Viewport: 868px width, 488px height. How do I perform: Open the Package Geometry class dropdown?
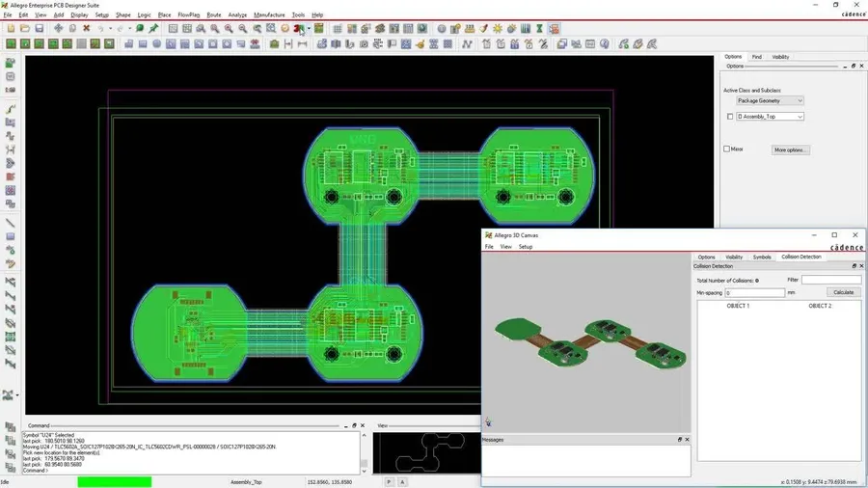pos(770,100)
